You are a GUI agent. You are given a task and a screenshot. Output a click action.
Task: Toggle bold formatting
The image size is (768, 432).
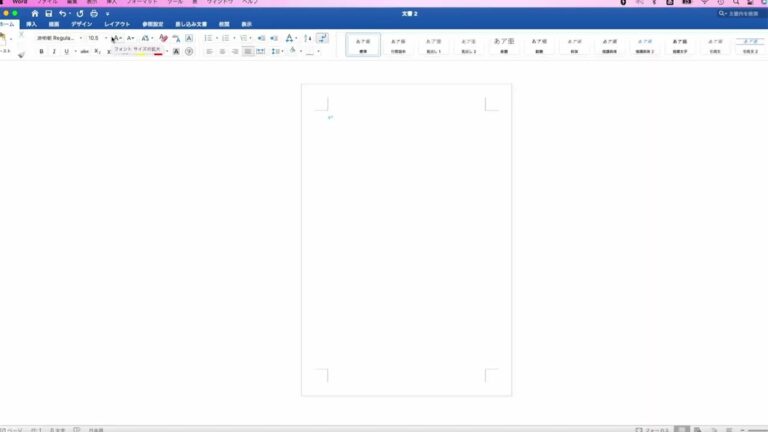tap(41, 51)
